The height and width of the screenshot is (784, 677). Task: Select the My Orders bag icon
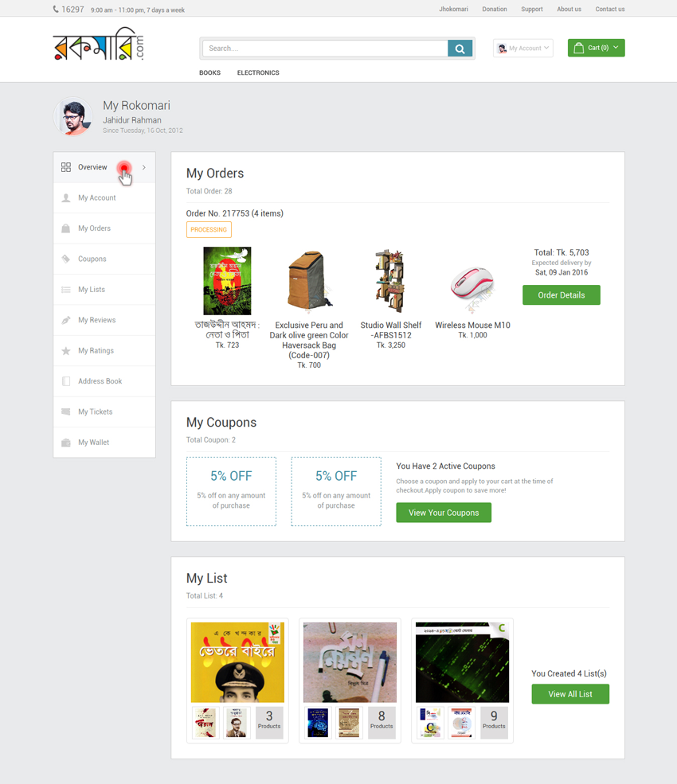[65, 228]
